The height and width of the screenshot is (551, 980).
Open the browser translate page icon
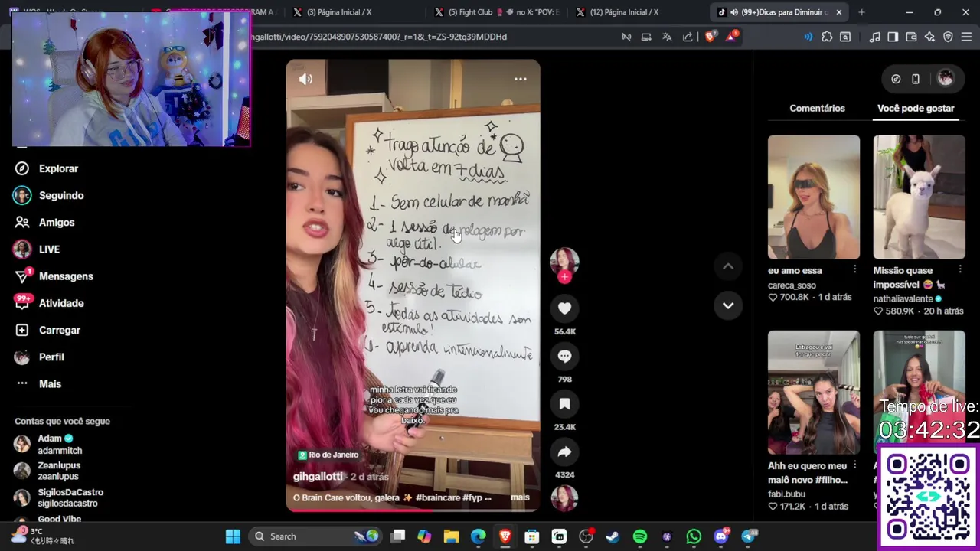667,37
